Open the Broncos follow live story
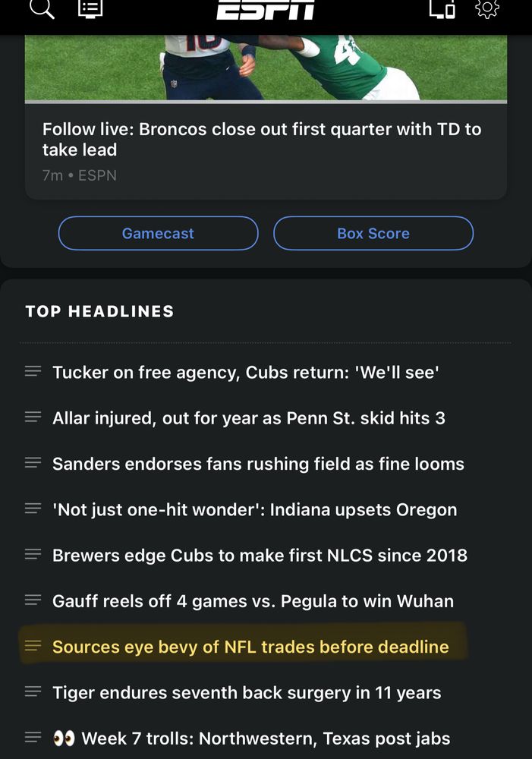This screenshot has width=532, height=759. [x=261, y=140]
